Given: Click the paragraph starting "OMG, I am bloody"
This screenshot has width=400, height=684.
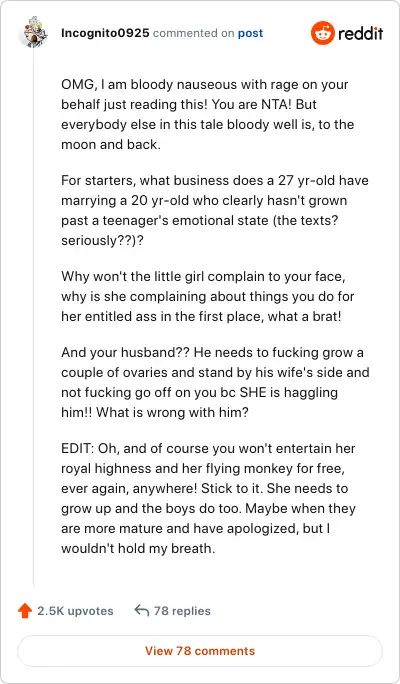Looking at the screenshot, I should point(207,114).
